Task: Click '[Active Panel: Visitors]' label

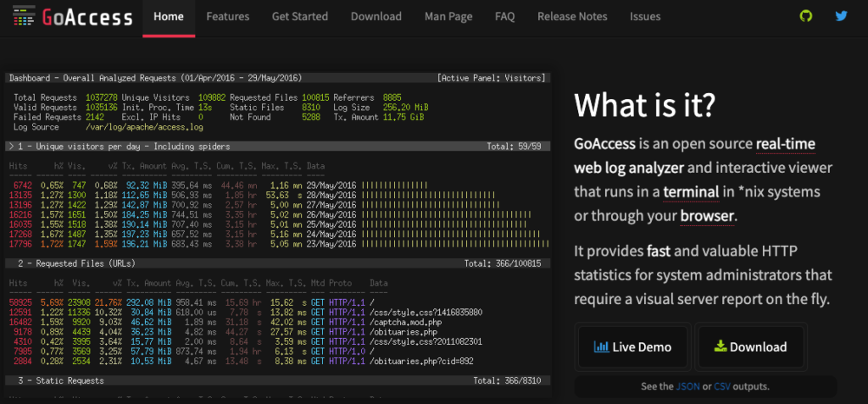Action: point(491,78)
